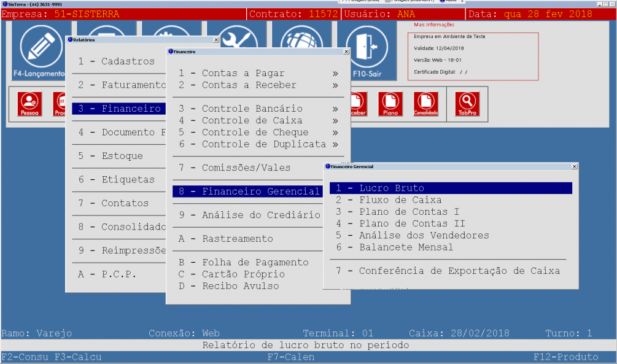Screen dimensions: 617x364
Task: Select Conferência de Exportação de Caixa
Action: (459, 271)
